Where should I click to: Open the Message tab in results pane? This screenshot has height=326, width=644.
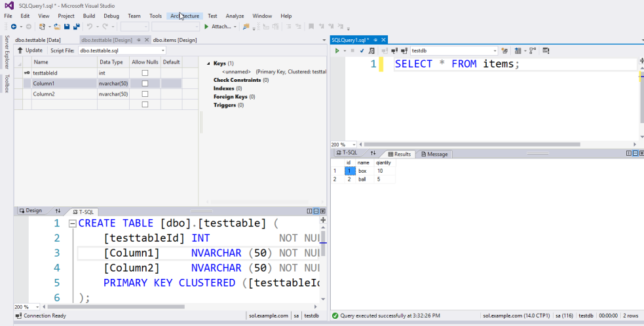[434, 154]
